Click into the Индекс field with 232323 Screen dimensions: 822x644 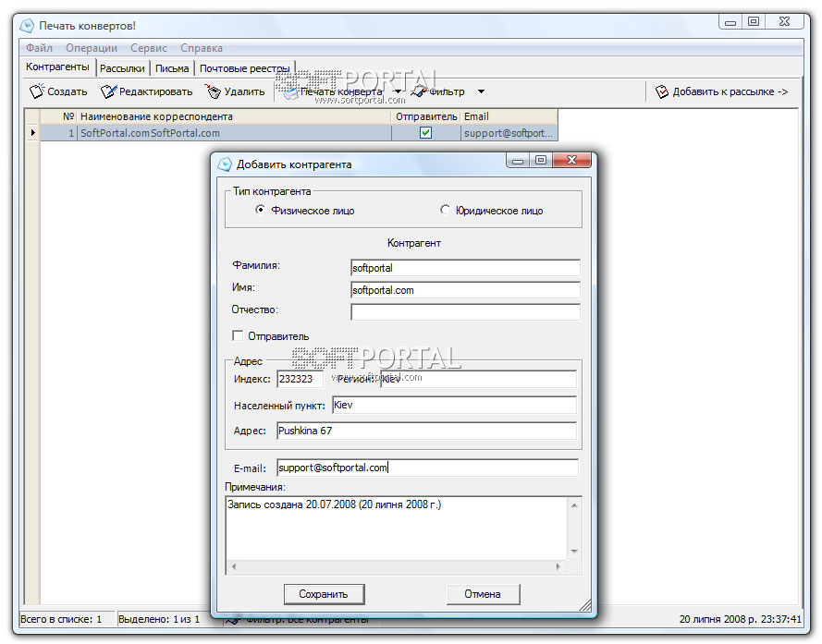pos(300,379)
